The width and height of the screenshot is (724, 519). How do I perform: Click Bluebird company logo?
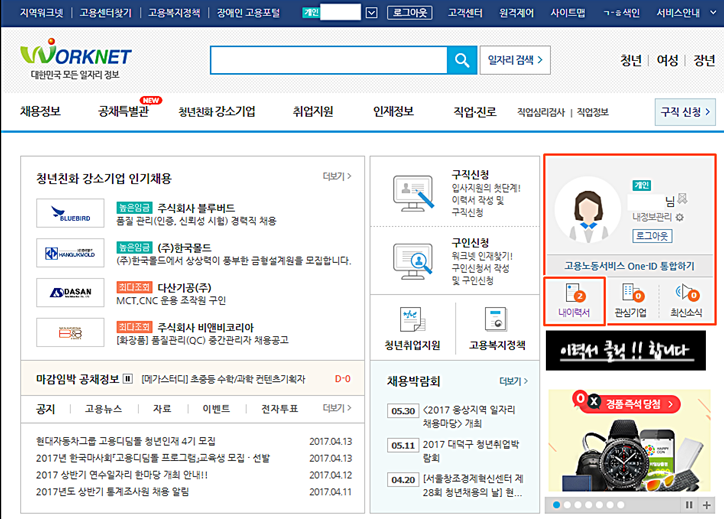coord(70,213)
